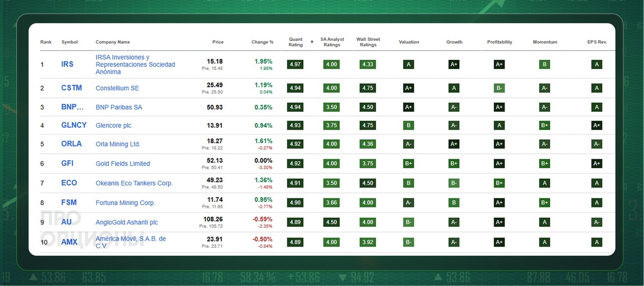
Task: Click the B- Profitability grade for Constellium
Action: click(500, 88)
